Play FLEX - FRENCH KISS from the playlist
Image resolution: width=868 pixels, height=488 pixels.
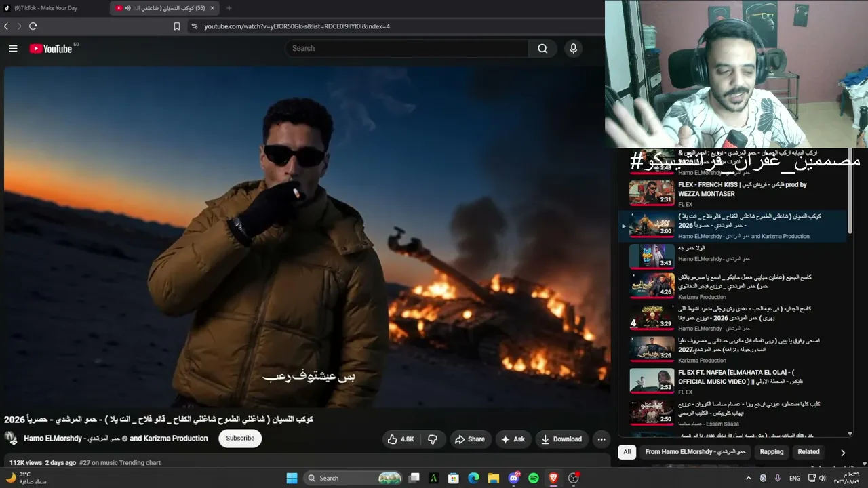click(733, 193)
